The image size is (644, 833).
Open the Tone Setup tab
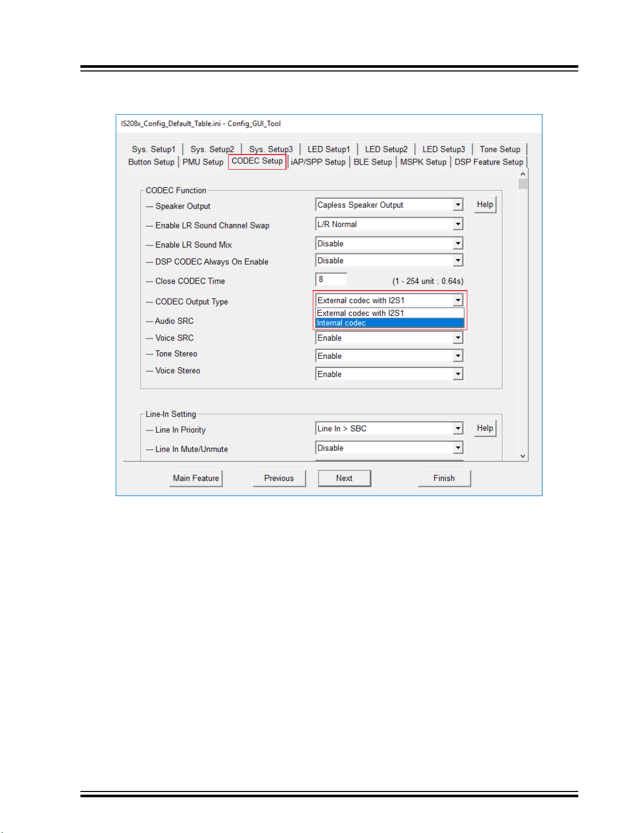500,149
